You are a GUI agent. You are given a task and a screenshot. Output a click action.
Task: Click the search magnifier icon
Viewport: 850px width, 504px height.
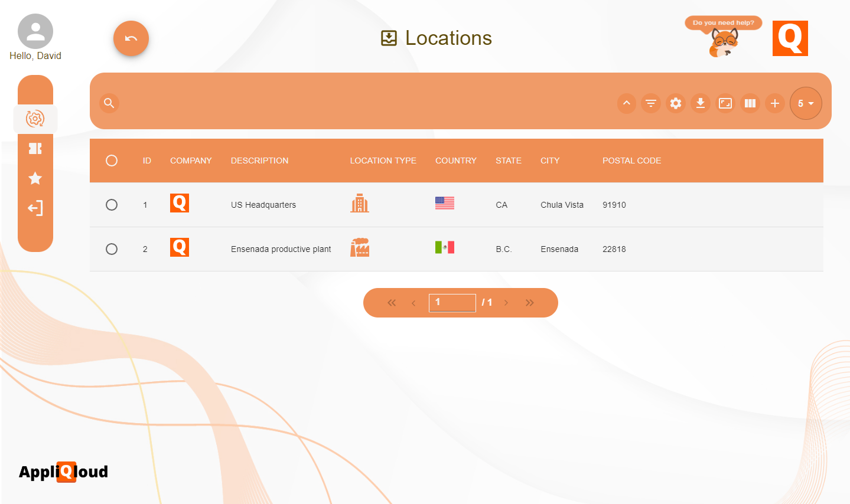[x=109, y=103]
